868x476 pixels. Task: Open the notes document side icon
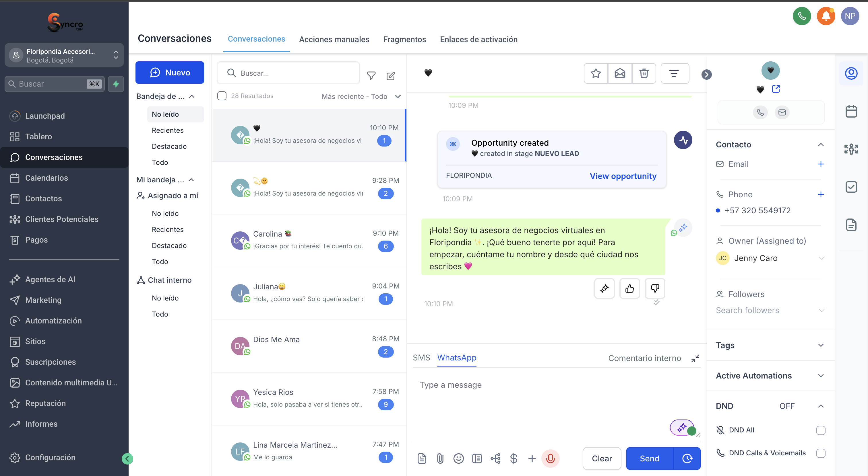tap(851, 225)
